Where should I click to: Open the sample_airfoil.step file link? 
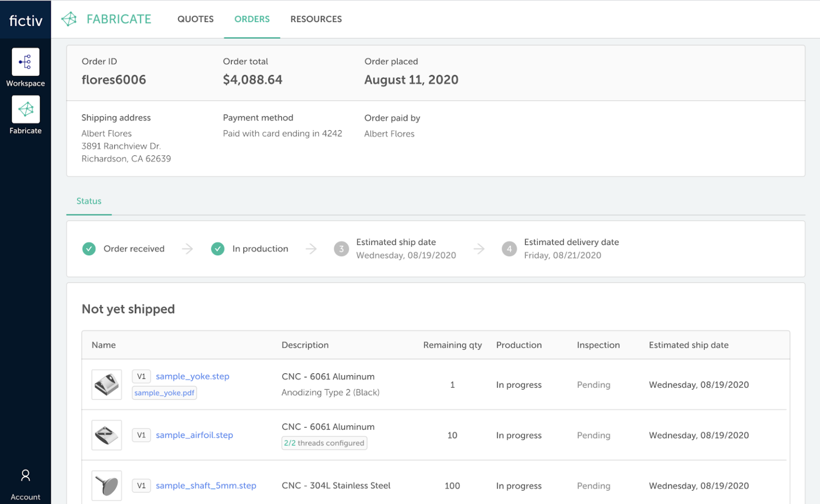coord(194,435)
